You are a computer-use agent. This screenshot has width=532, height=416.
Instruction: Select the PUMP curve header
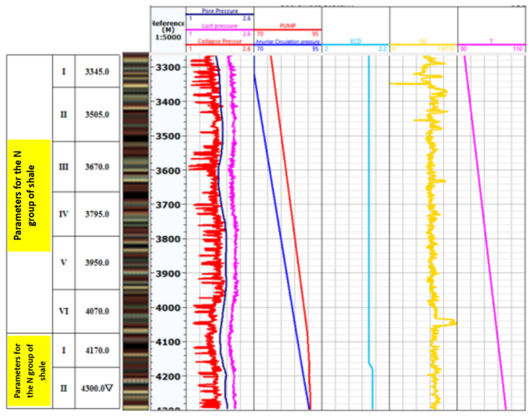click(288, 26)
